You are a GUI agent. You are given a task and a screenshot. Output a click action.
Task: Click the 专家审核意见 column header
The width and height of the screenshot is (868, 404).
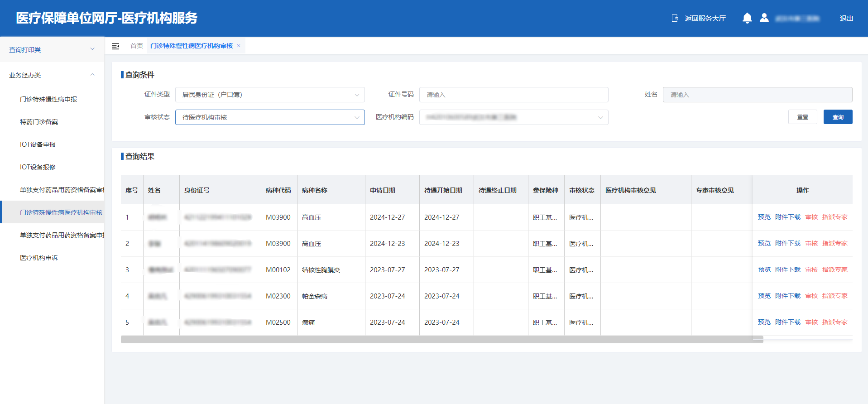715,190
